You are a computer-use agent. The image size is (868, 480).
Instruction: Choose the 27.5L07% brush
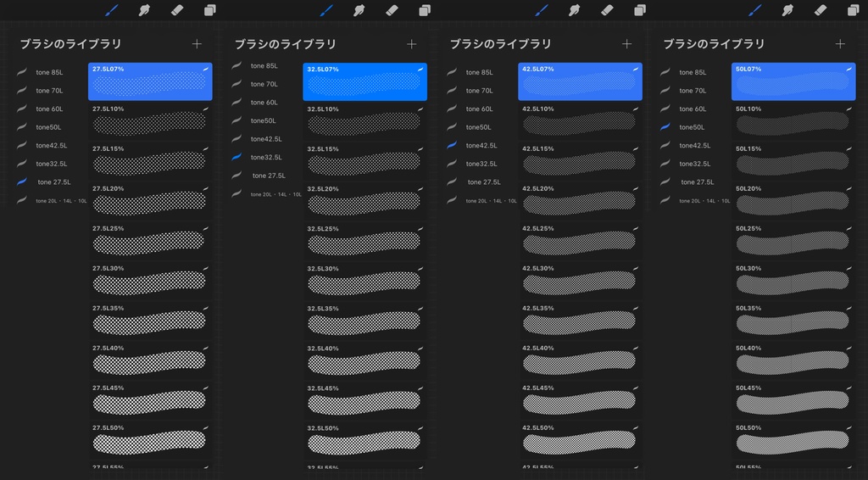[150, 81]
